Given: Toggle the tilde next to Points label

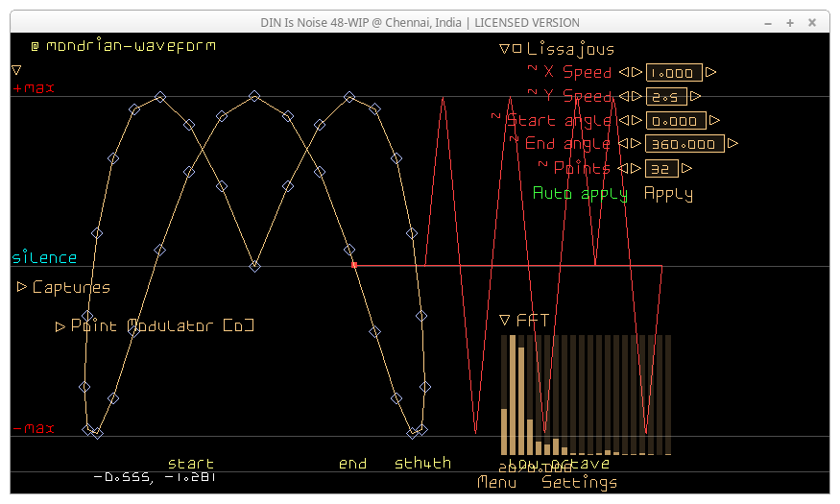Looking at the screenshot, I should pyautogui.click(x=543, y=165).
